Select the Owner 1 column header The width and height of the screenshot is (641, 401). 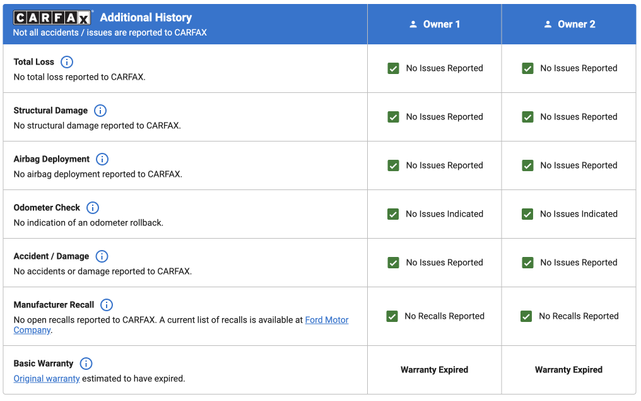pos(434,24)
